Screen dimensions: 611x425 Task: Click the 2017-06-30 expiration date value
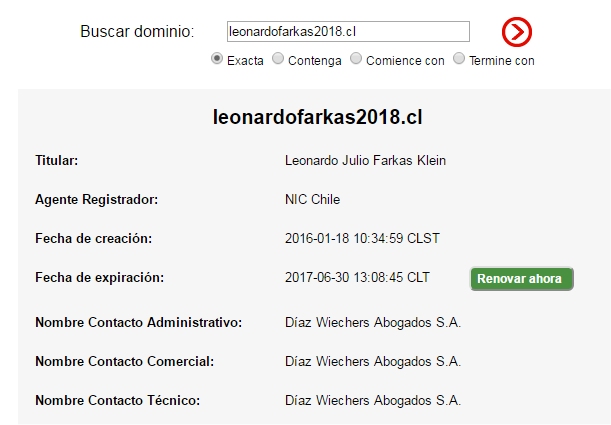pos(357,277)
